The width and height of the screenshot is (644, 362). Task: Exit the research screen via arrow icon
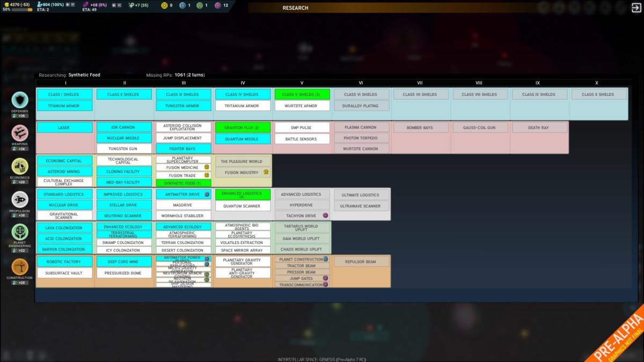click(x=636, y=8)
